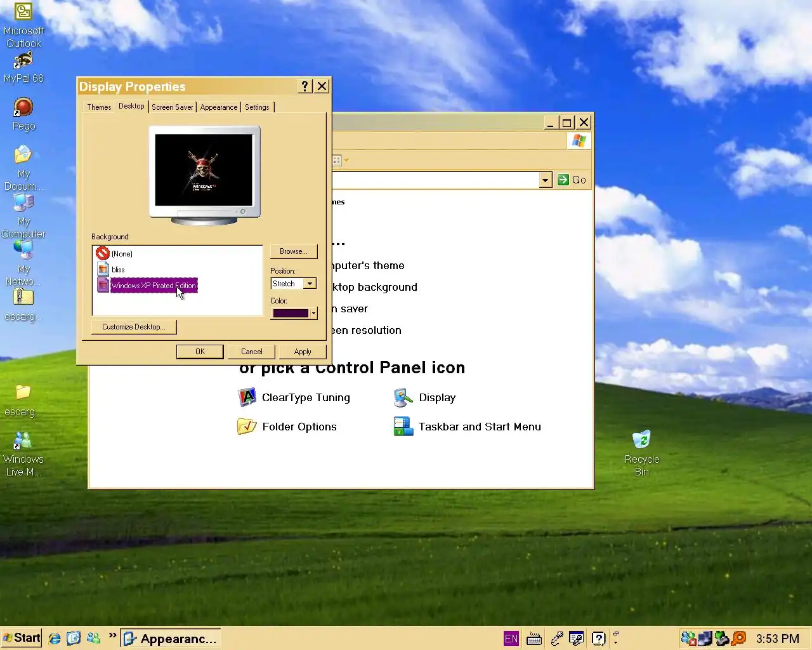The image size is (812, 650).
Task: Switch to the Appearance tab
Action: 219,107
